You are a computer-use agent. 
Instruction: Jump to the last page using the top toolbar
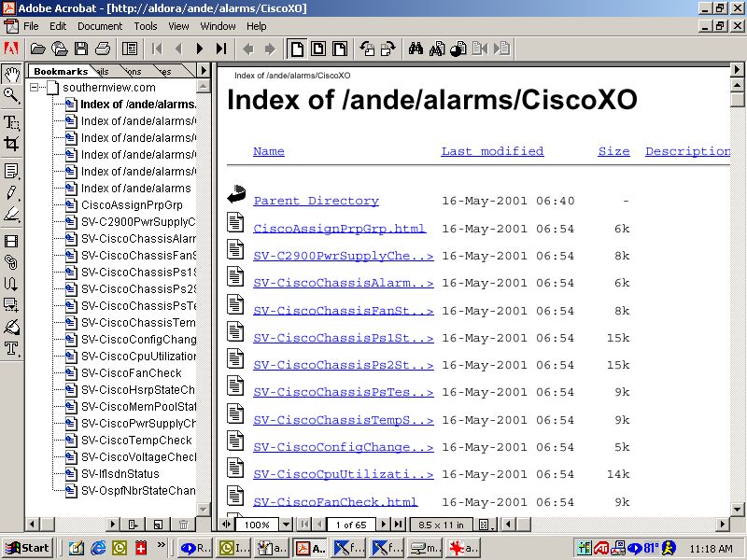(x=221, y=49)
